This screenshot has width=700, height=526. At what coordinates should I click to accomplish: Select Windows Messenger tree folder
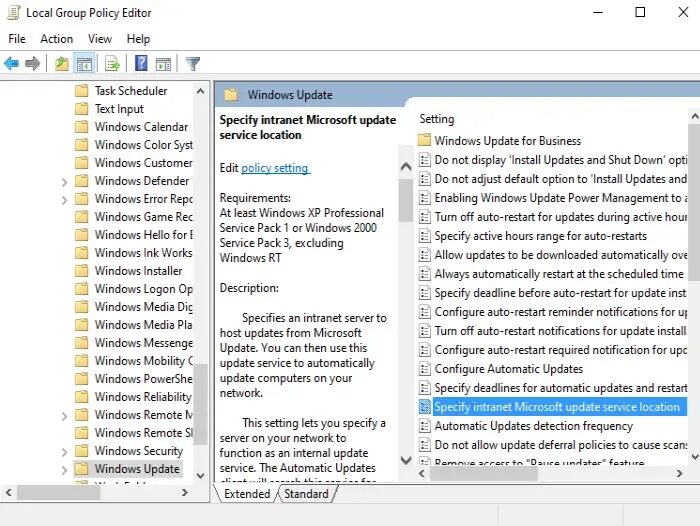(143, 343)
